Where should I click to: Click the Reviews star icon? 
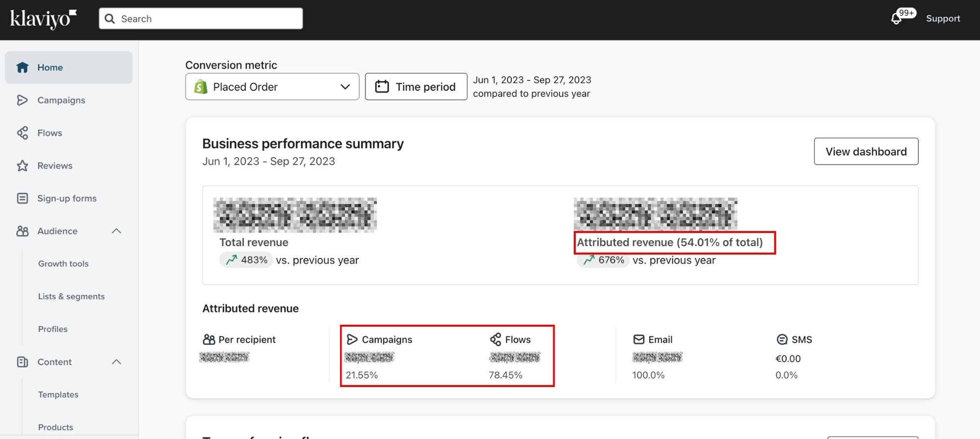[22, 166]
